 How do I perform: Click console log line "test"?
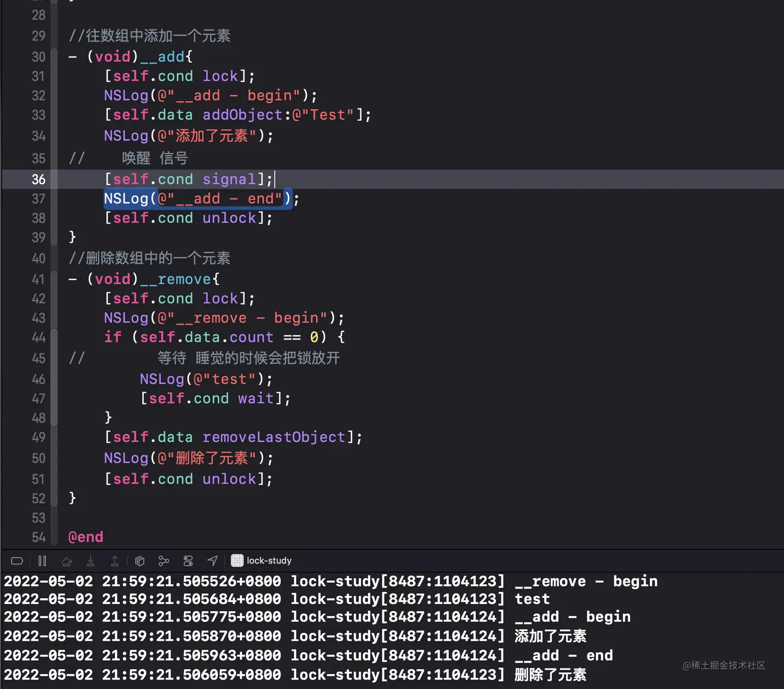277,599
